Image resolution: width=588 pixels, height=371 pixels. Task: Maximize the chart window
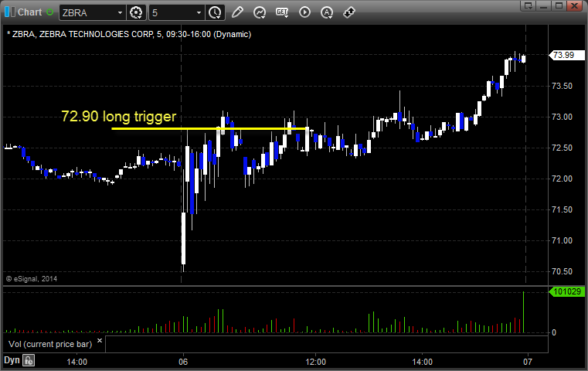click(x=559, y=5)
